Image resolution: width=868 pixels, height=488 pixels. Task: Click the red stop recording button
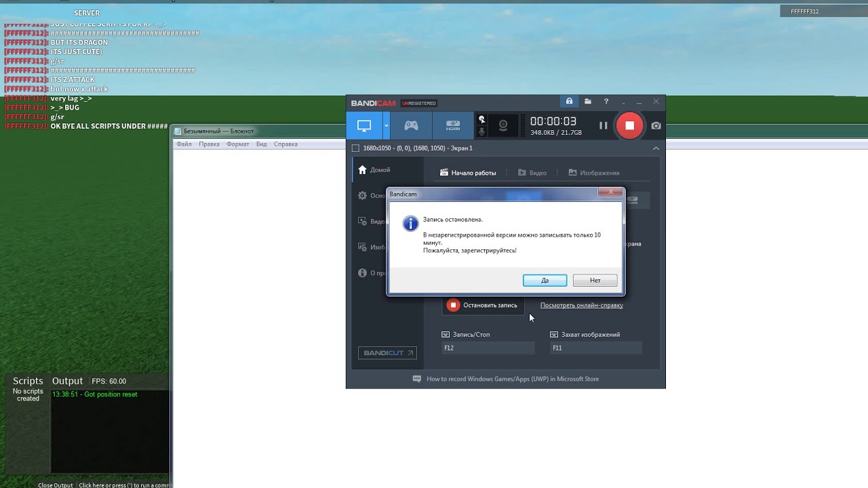(x=629, y=125)
